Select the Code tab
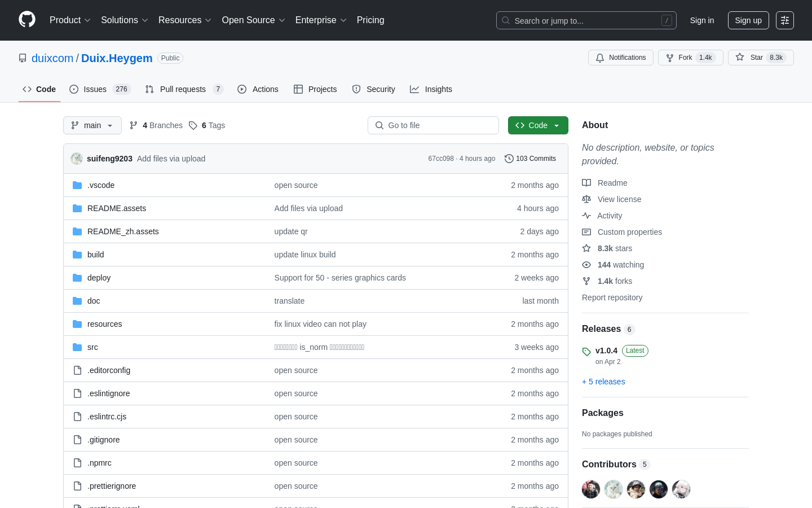 click(x=39, y=89)
